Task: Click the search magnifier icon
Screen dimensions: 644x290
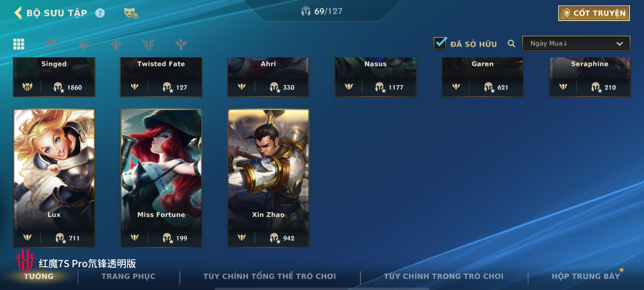Action: point(511,44)
